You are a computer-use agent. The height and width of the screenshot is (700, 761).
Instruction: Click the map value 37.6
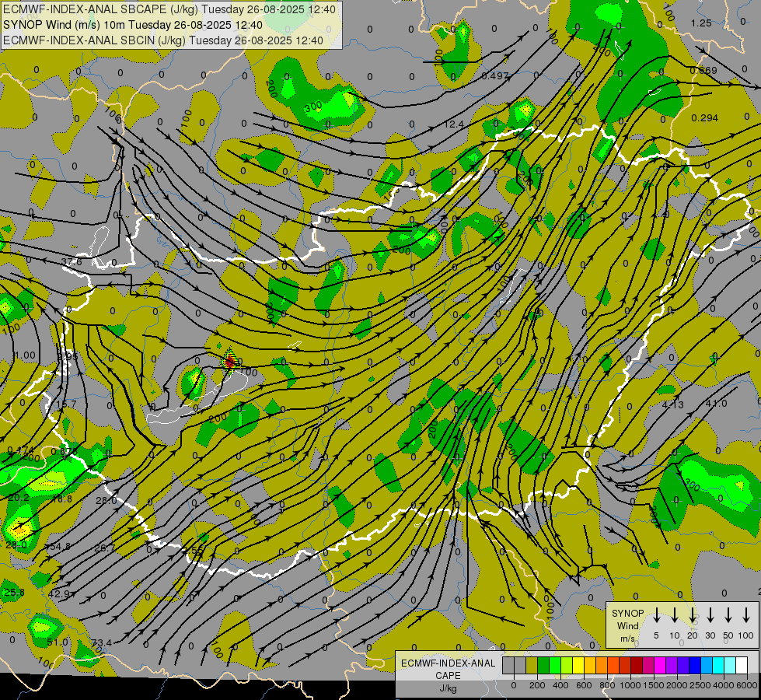[x=72, y=262]
